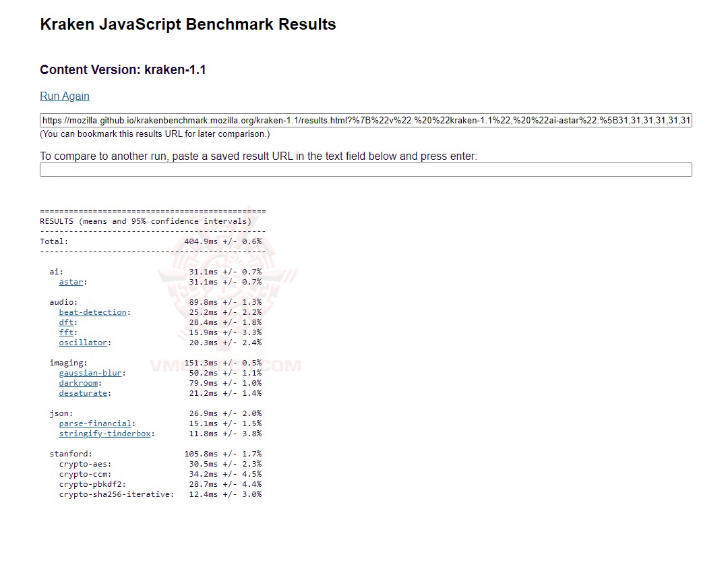
Task: Click the crypto-aes row label
Action: (85, 464)
